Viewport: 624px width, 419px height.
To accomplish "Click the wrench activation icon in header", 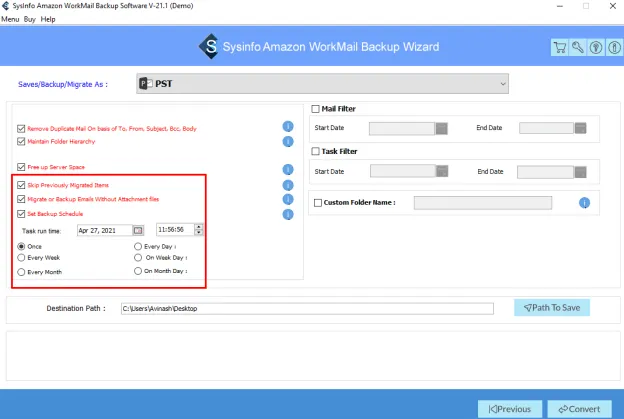I will [576, 47].
